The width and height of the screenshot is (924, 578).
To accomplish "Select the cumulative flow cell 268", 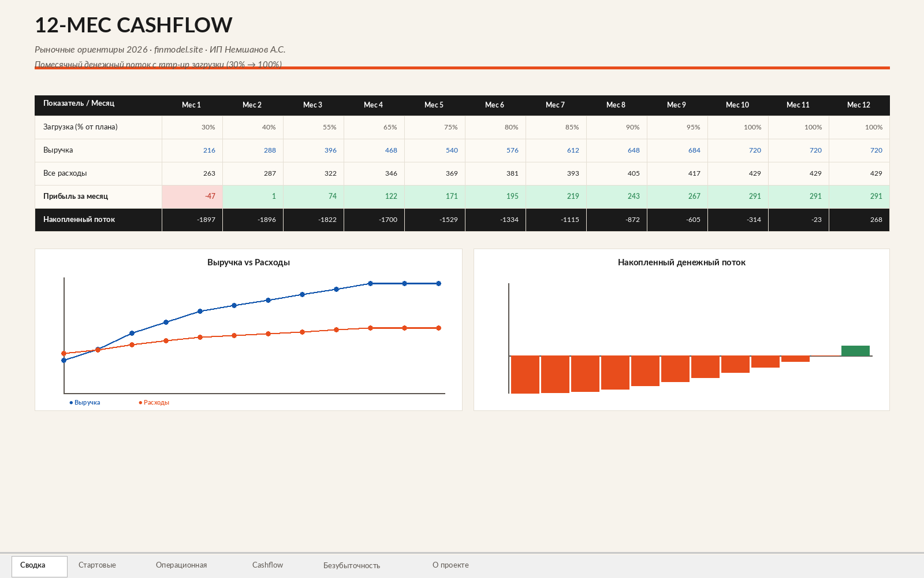I will (x=859, y=220).
